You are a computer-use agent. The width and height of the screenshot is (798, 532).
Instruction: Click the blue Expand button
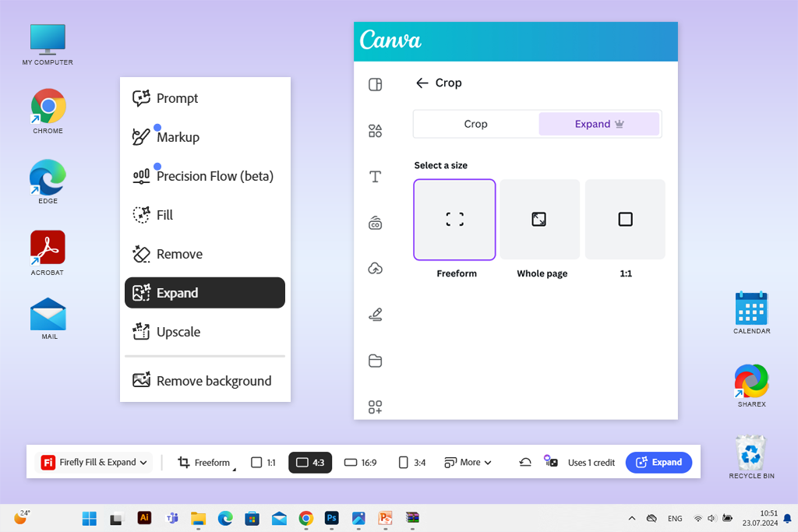point(659,463)
